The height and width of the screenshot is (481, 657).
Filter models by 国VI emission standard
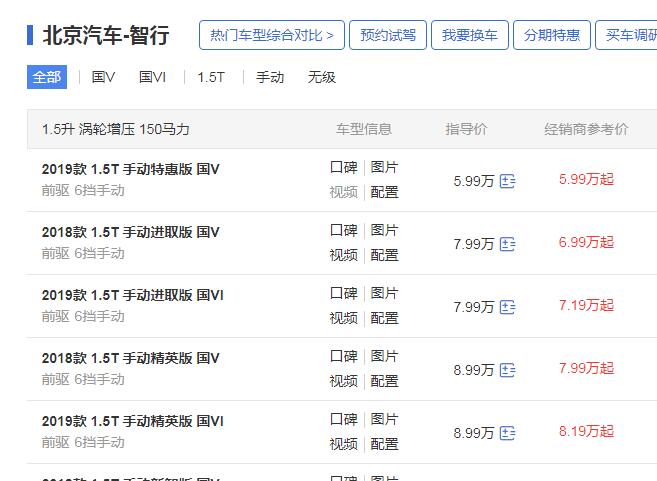[x=153, y=77]
